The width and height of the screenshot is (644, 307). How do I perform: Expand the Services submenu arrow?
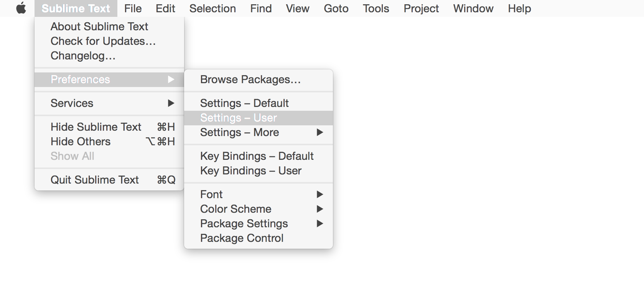(x=171, y=103)
